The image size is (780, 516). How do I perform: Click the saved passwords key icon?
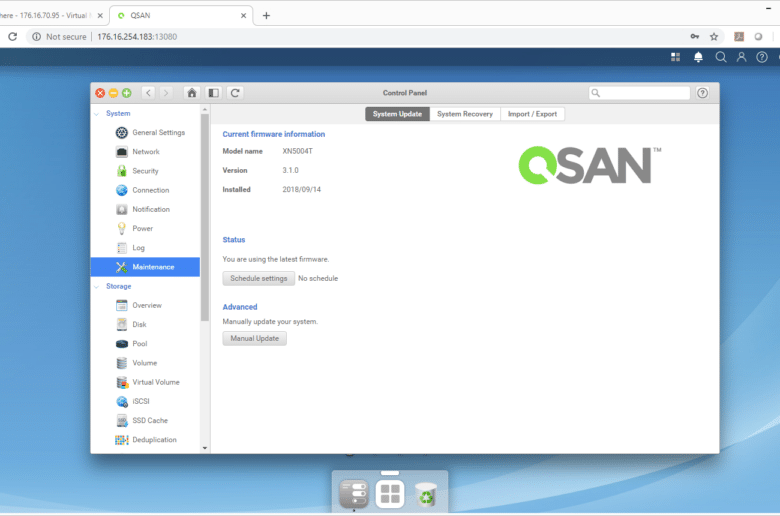click(695, 36)
